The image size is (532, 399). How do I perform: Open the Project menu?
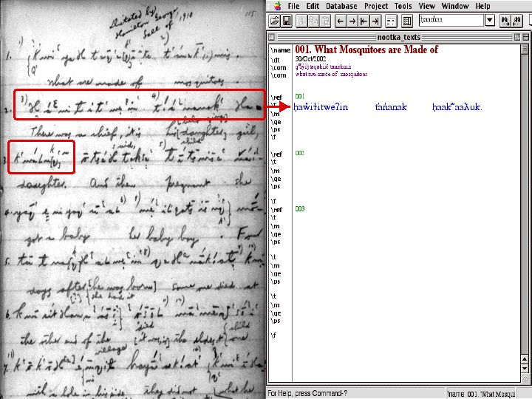click(x=376, y=6)
